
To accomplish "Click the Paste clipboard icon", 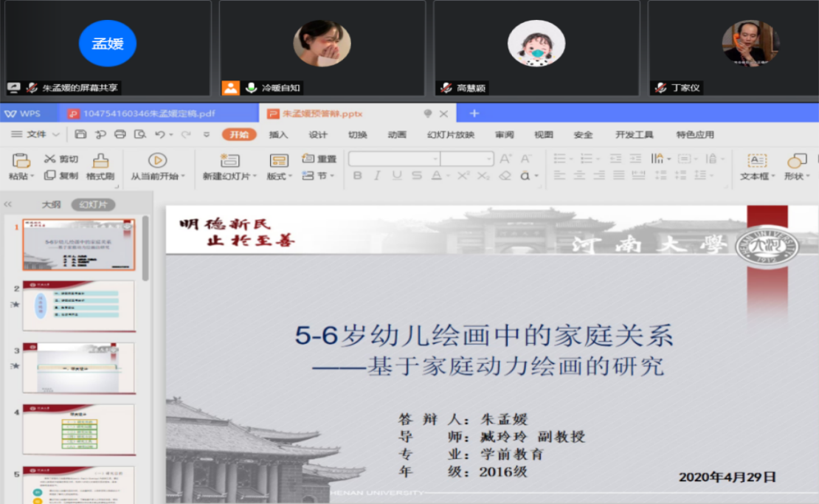I will [21, 160].
